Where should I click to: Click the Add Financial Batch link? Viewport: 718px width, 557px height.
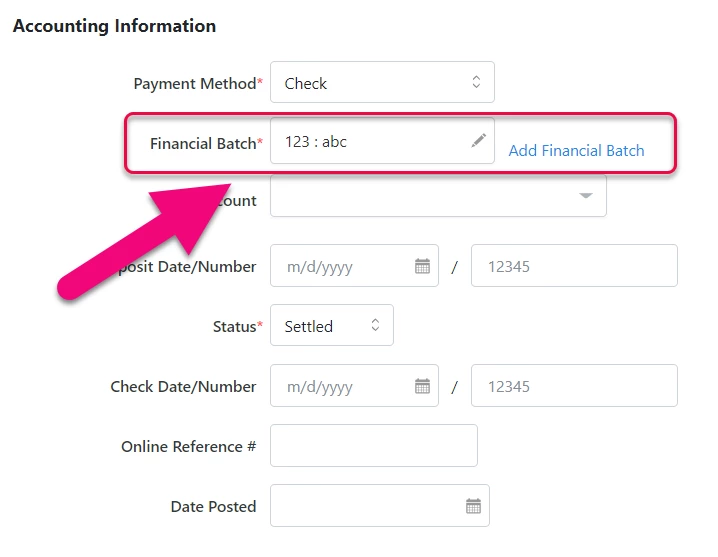coord(576,150)
